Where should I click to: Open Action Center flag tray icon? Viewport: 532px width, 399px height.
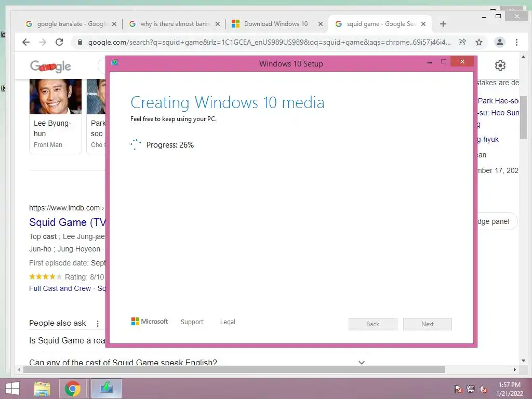458,389
